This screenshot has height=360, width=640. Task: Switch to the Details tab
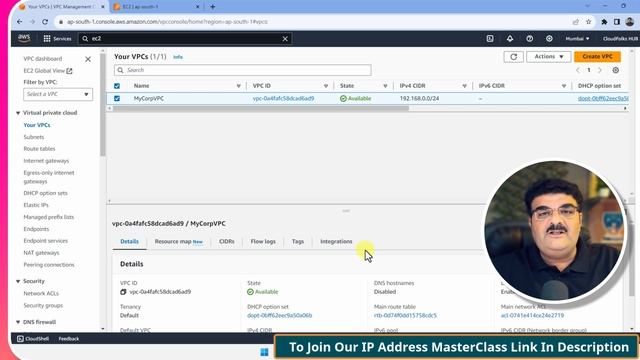coord(129,242)
